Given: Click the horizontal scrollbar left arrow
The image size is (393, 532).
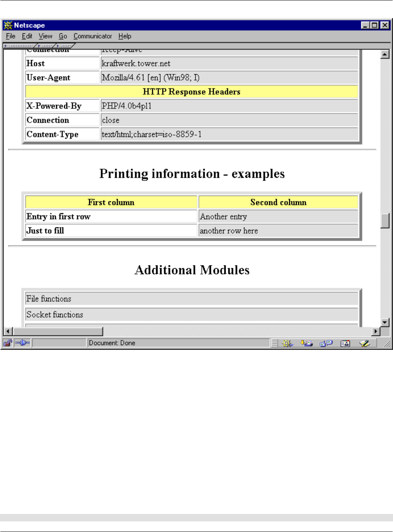Looking at the screenshot, I should pos(8,331).
